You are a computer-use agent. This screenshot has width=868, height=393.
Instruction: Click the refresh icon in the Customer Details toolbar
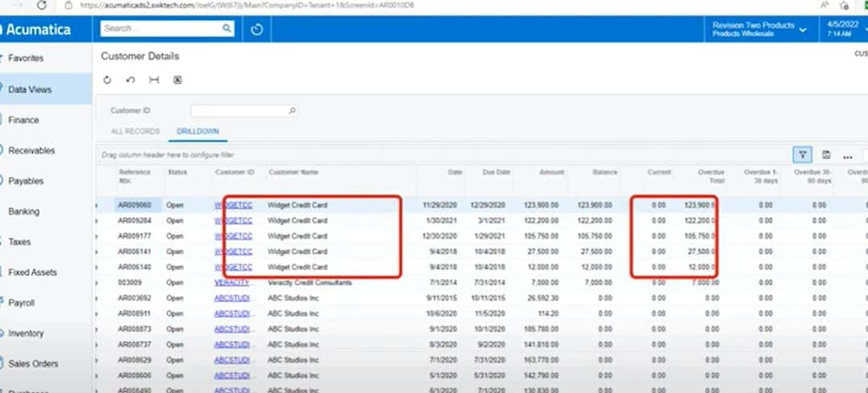point(107,80)
